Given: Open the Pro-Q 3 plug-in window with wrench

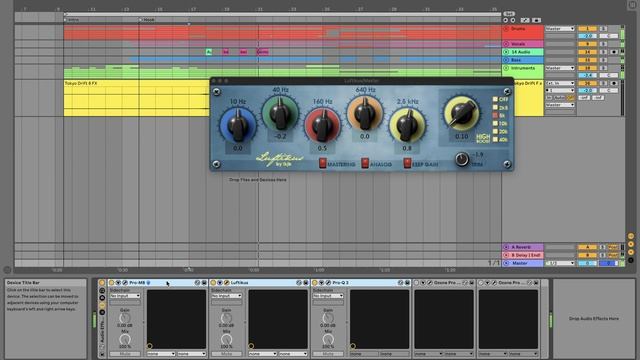Looking at the screenshot, I should [328, 282].
